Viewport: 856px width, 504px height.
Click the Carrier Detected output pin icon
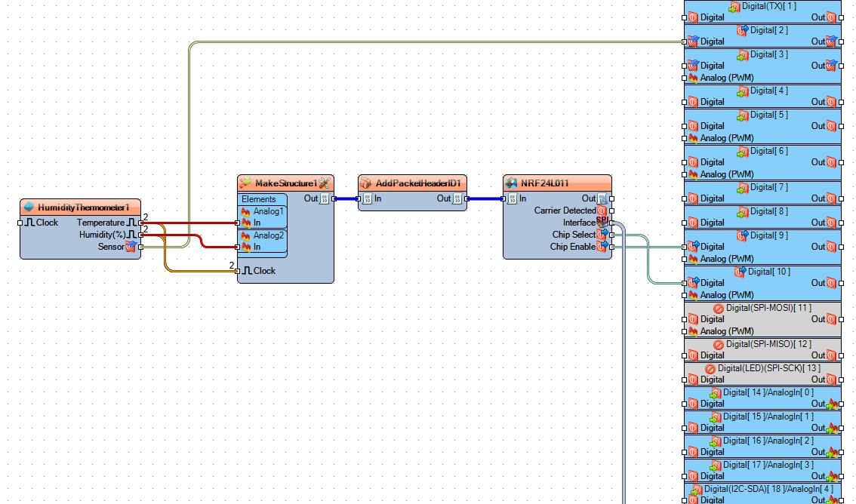tap(602, 211)
